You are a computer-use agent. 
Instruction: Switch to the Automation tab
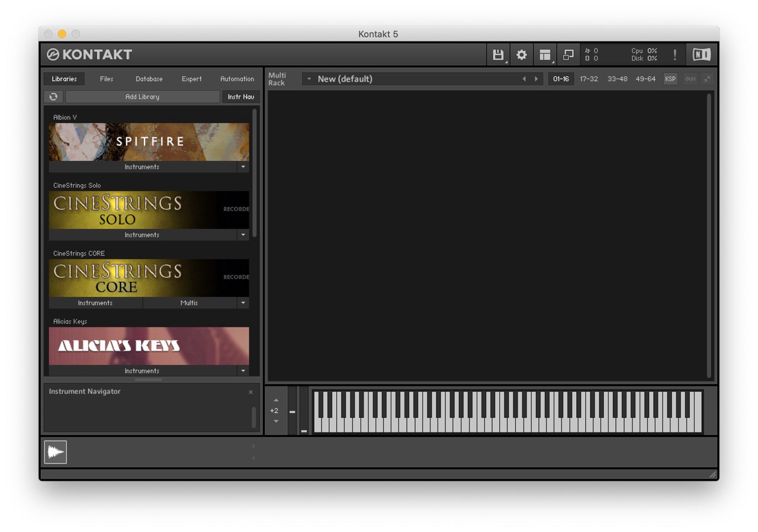click(237, 79)
